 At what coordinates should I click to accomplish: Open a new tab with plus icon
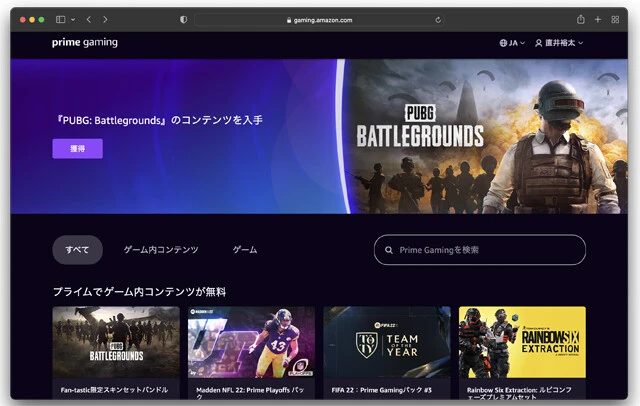[598, 19]
